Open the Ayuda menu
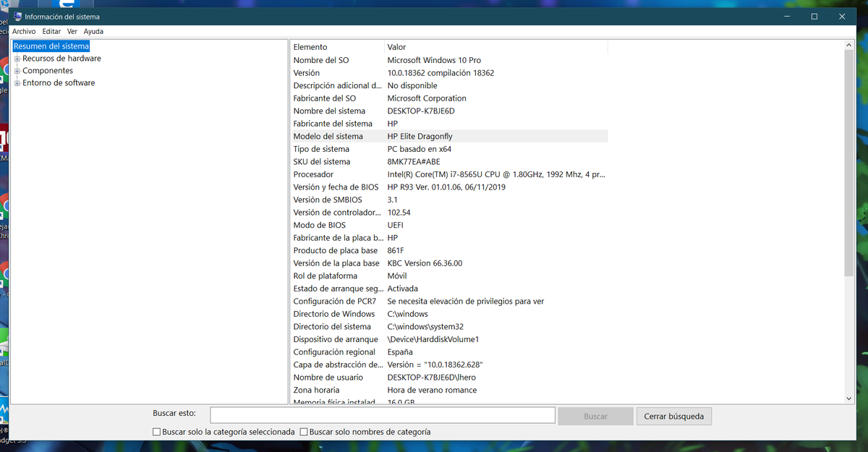Screen dimensions: 868x452 (93, 31)
